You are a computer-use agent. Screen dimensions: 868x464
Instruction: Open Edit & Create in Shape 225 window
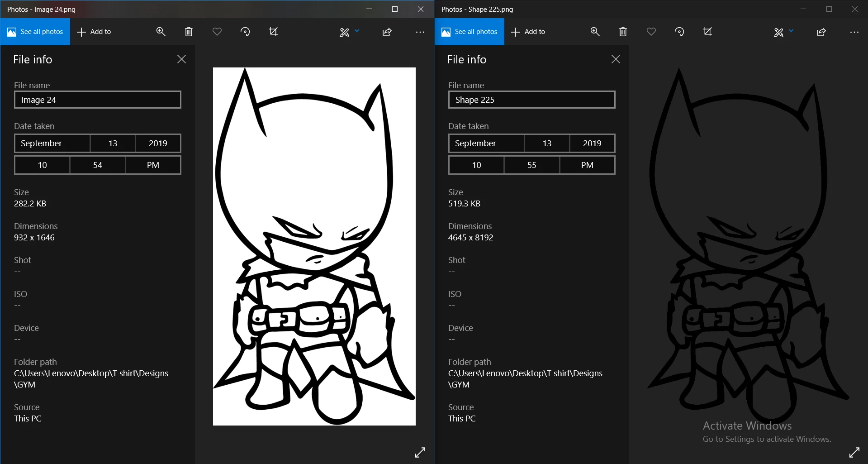point(779,32)
